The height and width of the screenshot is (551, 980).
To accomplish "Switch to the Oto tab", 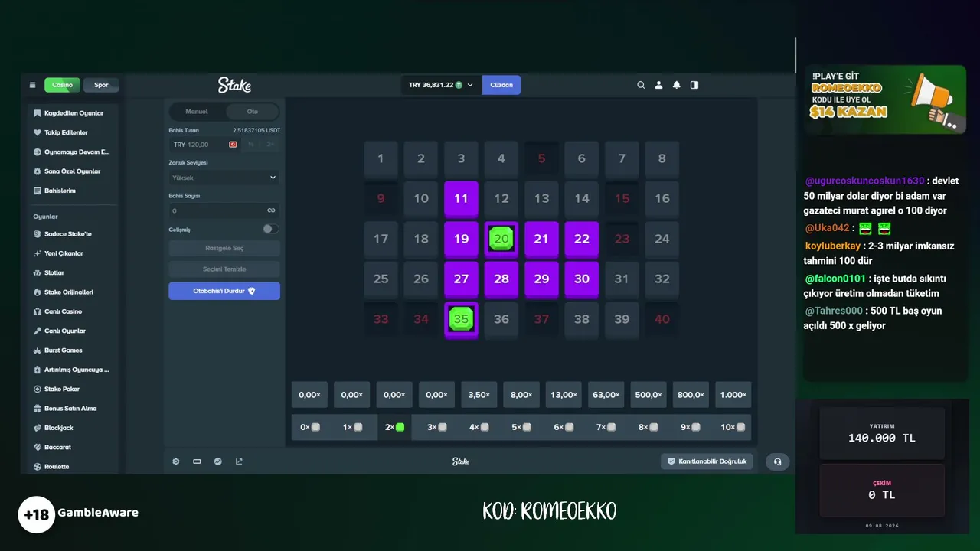I will 252,112.
